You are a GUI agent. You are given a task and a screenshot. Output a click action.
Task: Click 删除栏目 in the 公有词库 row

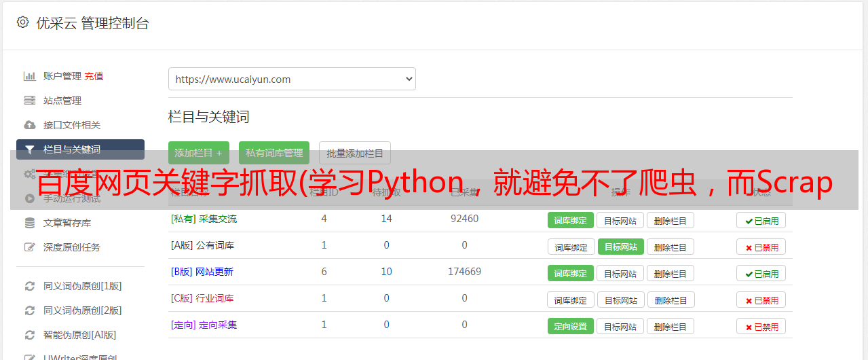point(670,247)
